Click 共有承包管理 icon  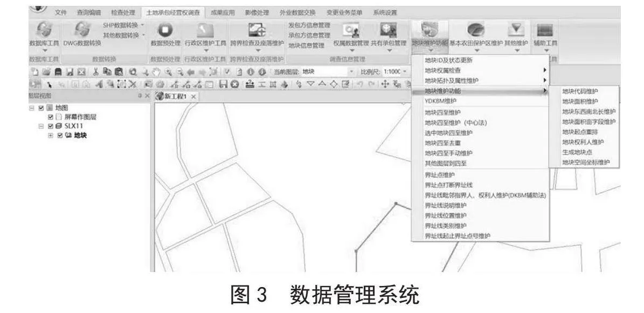[388, 30]
